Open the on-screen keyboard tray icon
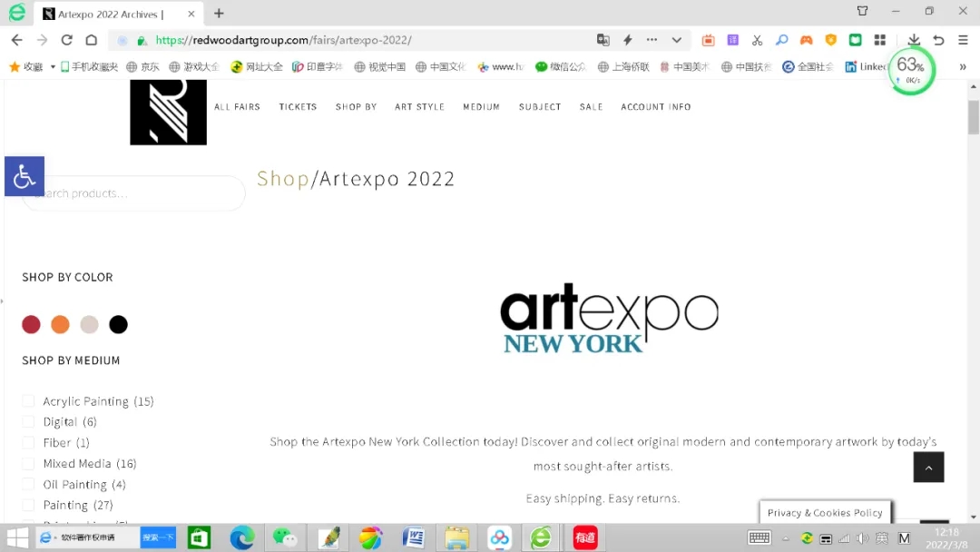Viewport: 980px width, 552px height. [x=759, y=537]
